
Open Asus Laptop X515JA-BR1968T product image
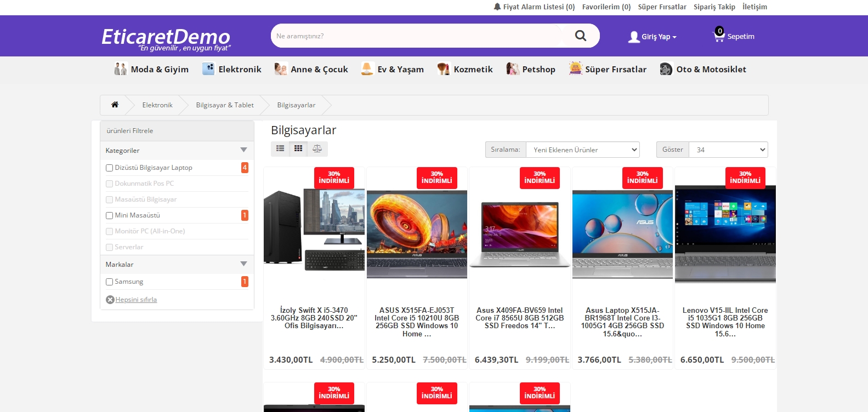coord(622,234)
